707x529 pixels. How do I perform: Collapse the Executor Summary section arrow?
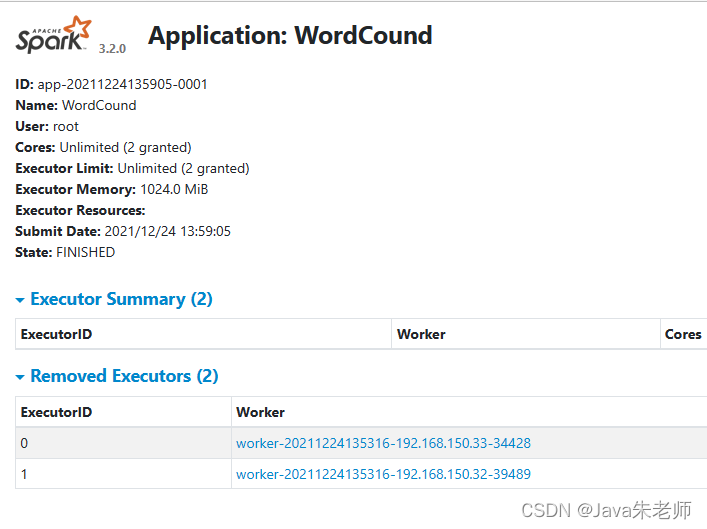point(20,300)
